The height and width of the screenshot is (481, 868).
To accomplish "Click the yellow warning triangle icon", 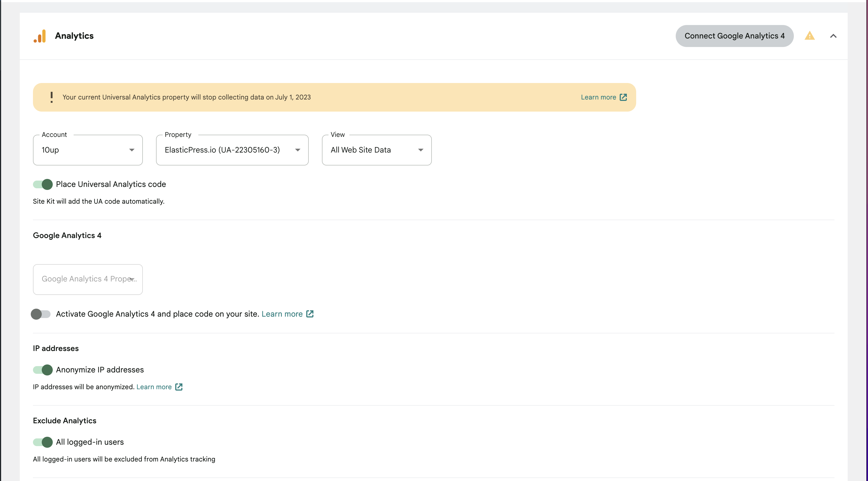I will (x=810, y=36).
